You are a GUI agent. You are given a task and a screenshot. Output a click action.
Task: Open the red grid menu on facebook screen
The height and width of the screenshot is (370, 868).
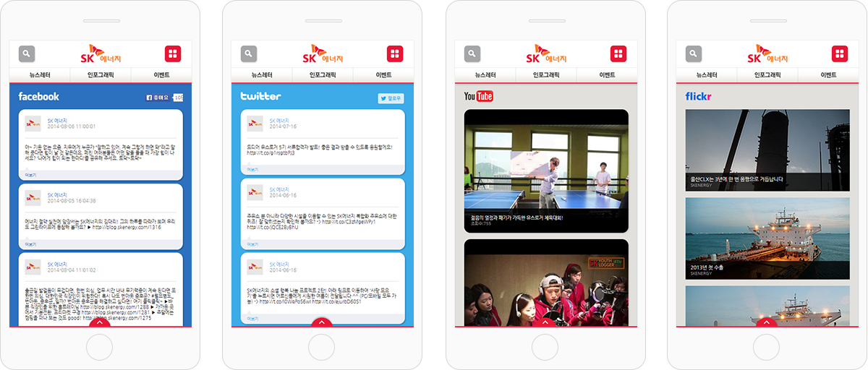173,53
